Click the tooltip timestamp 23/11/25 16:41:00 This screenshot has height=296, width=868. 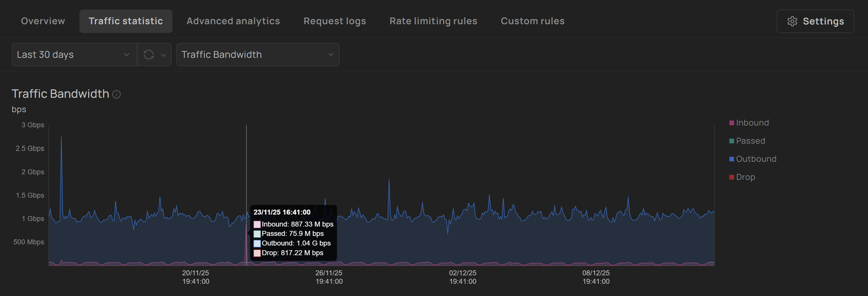click(282, 212)
